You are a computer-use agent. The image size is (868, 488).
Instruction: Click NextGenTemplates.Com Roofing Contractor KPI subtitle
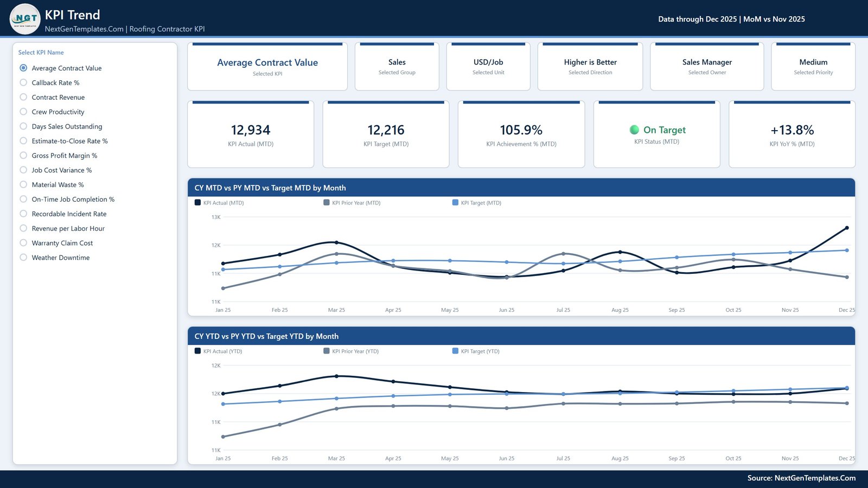tap(125, 29)
